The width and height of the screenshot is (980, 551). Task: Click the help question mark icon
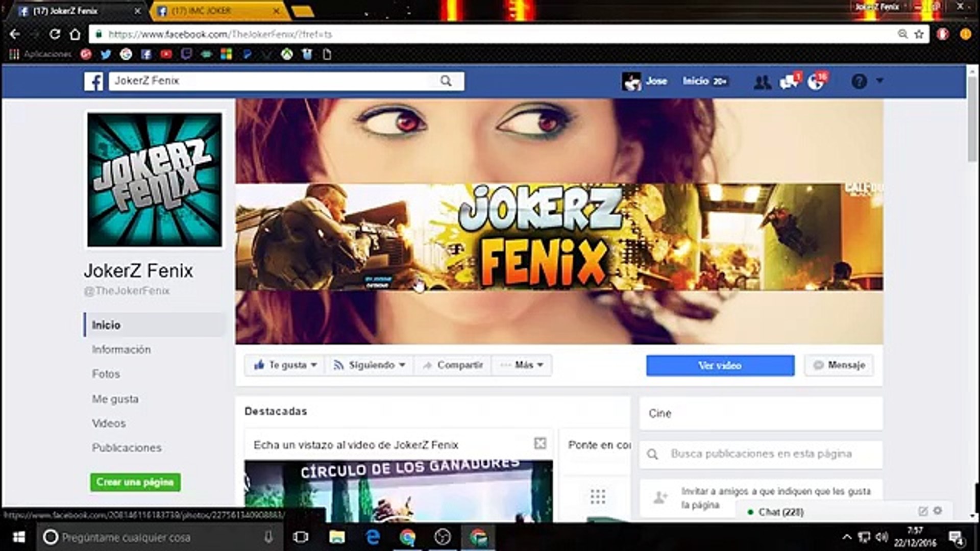coord(859,82)
